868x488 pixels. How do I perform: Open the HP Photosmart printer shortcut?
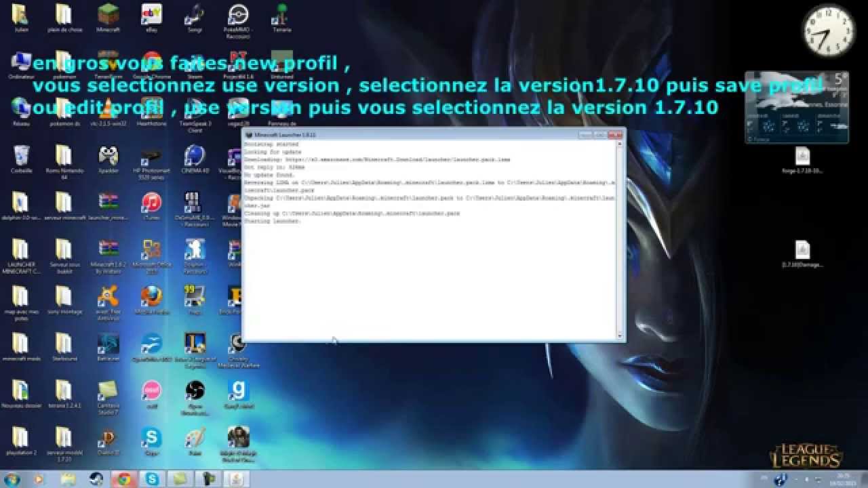[151, 161]
